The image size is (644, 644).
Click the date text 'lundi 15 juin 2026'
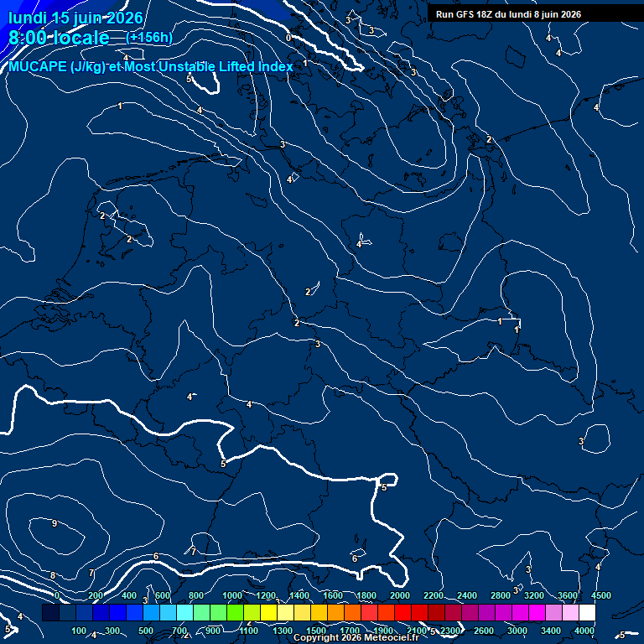point(75,18)
